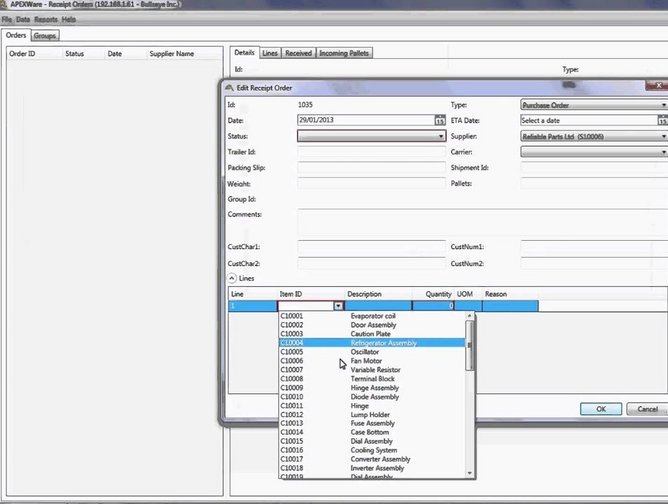Screen dimensions: 668x504
Task: Select item C10016 Cooling System
Action: (372, 450)
